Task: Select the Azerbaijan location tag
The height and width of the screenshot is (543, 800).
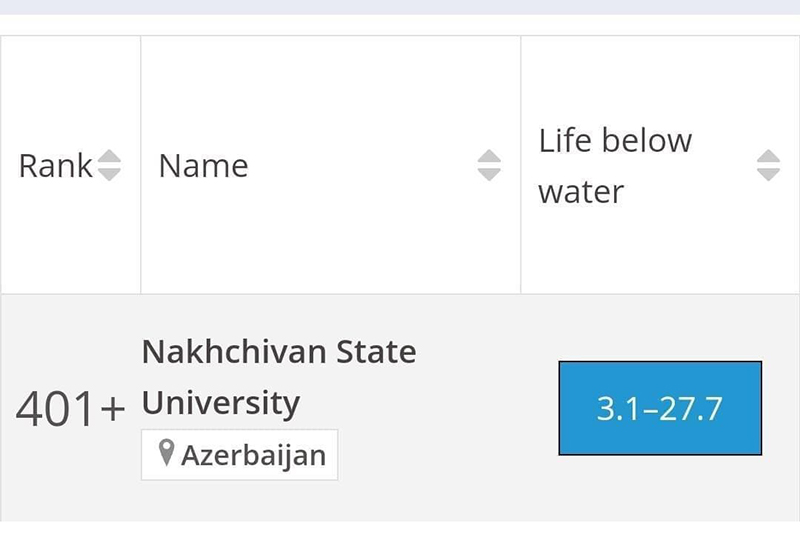Action: (x=240, y=455)
